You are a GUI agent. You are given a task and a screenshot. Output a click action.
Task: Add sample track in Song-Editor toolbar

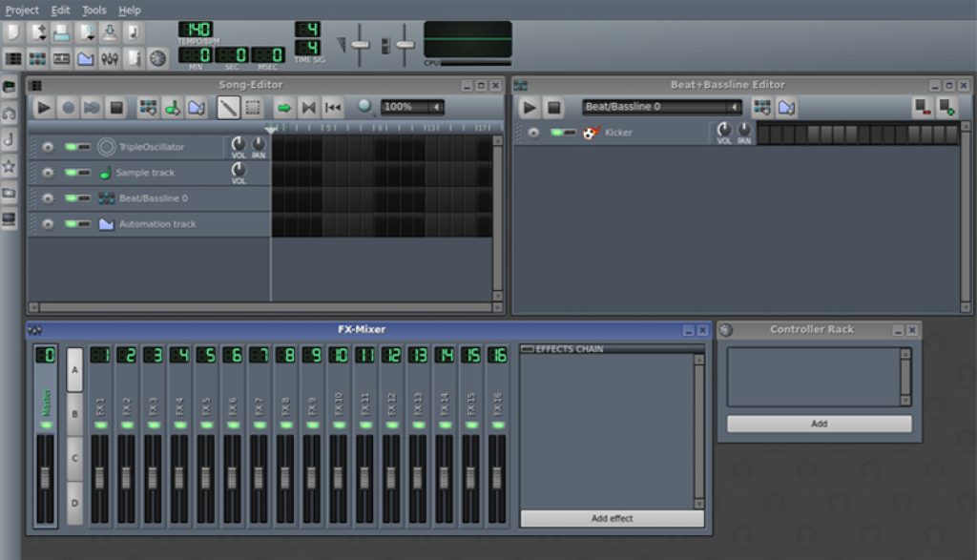pos(172,108)
